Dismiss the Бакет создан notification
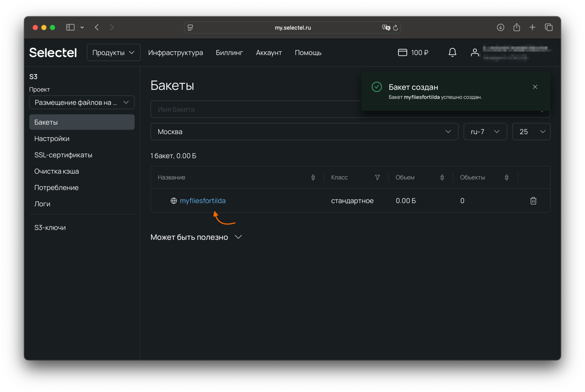 click(x=535, y=87)
